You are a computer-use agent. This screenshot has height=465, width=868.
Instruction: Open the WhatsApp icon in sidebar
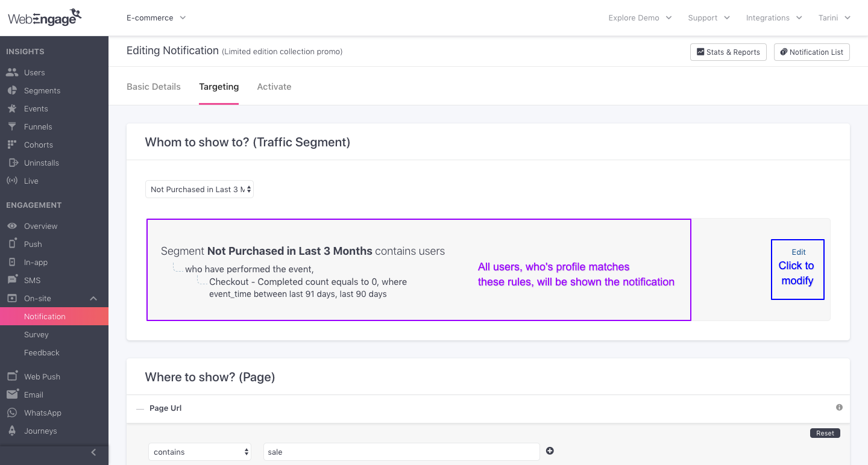tap(12, 413)
